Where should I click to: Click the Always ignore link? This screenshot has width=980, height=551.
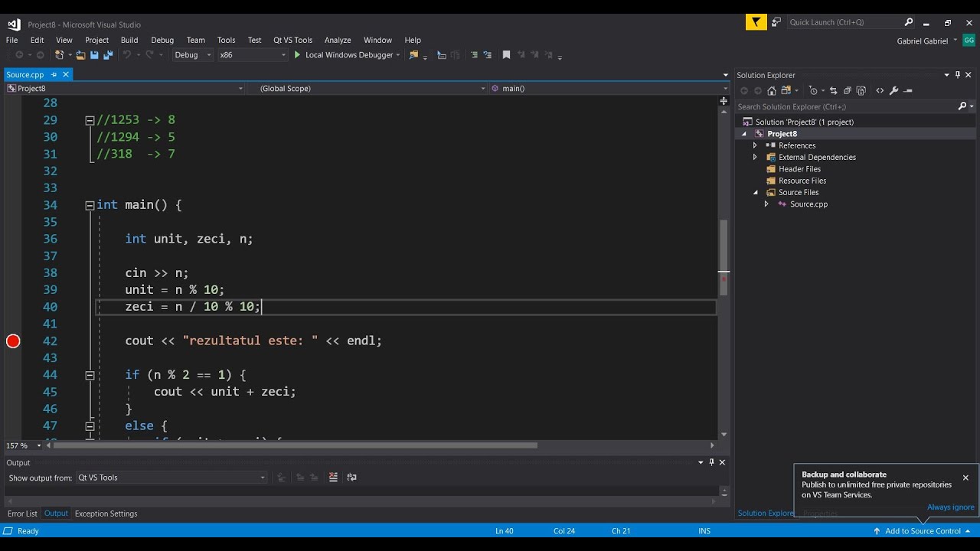tap(951, 507)
